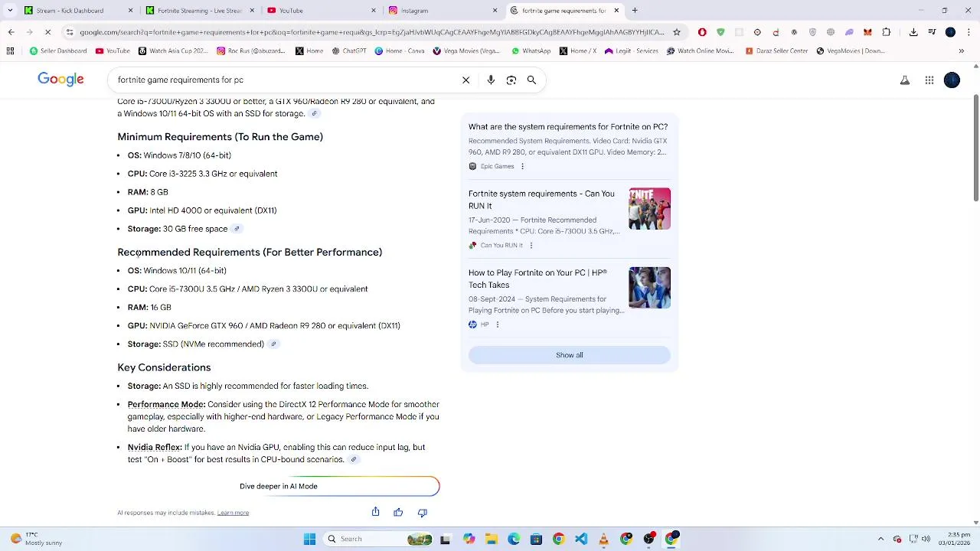
Task: Open more options for Epic Games result
Action: pyautogui.click(x=522, y=166)
